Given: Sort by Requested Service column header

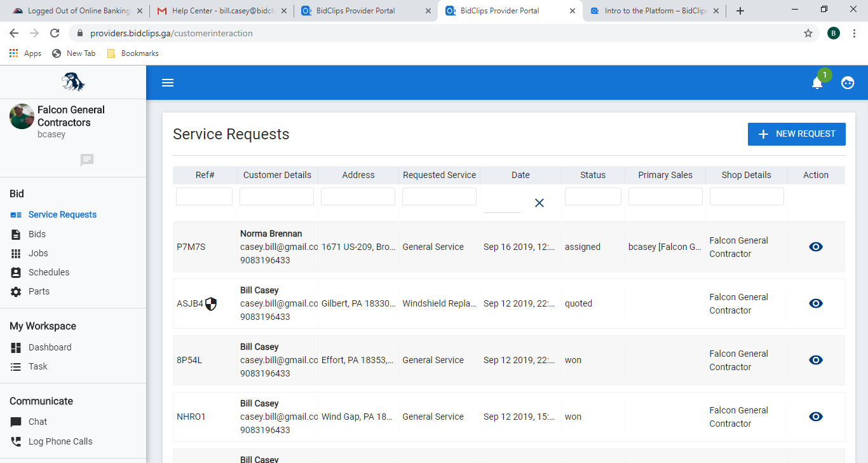Looking at the screenshot, I should point(439,175).
